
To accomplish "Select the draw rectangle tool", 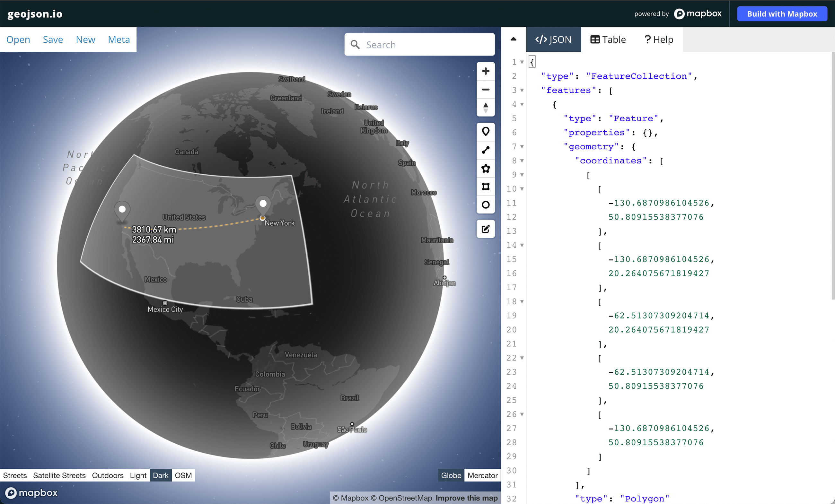I will (486, 187).
